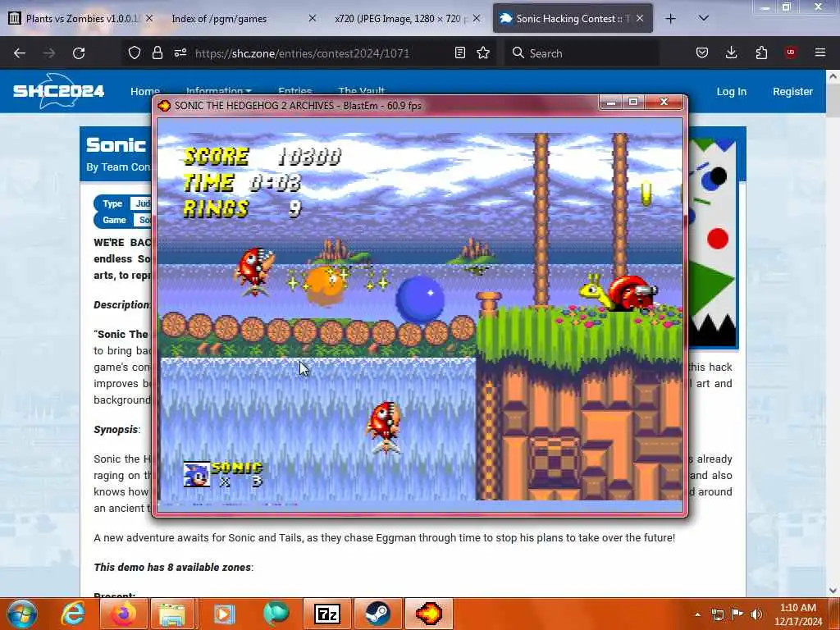Open site permissions icon in address bar

click(180, 52)
